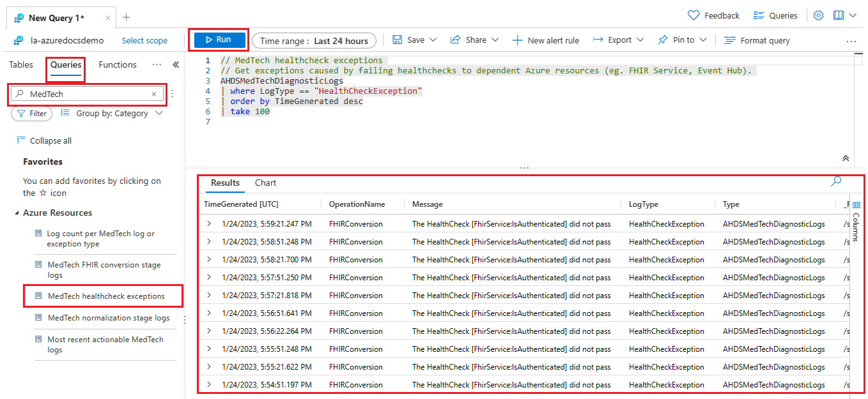Pin the query with Pin to
This screenshot has width=868, height=399.
click(676, 40)
